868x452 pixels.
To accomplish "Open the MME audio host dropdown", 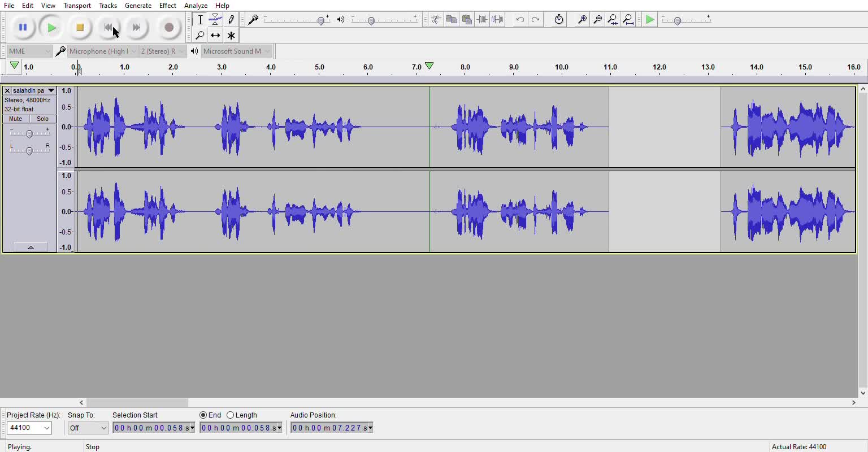I will 30,51.
